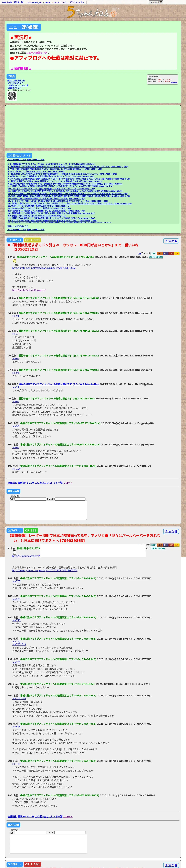The width and height of the screenshot is (186, 868).
Task: Follow the >>91 anchor in post 94
Action: tap(16, 316)
